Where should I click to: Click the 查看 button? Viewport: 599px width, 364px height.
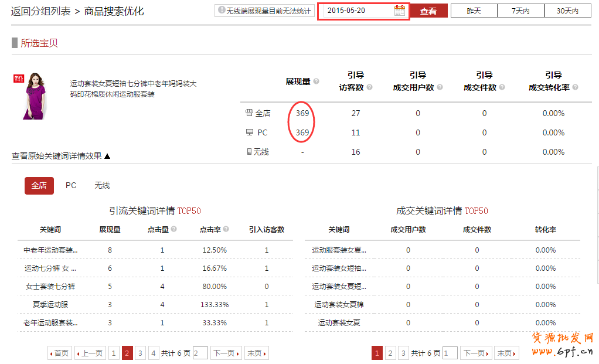428,11
